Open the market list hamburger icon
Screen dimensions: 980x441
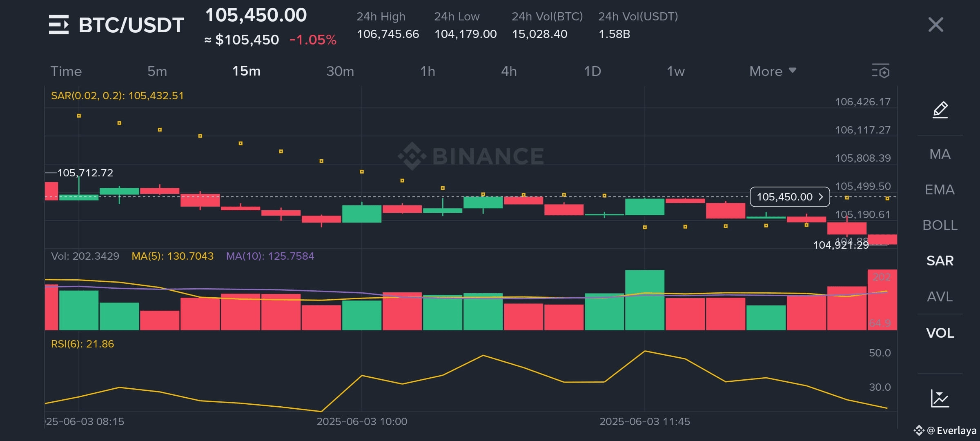click(59, 25)
